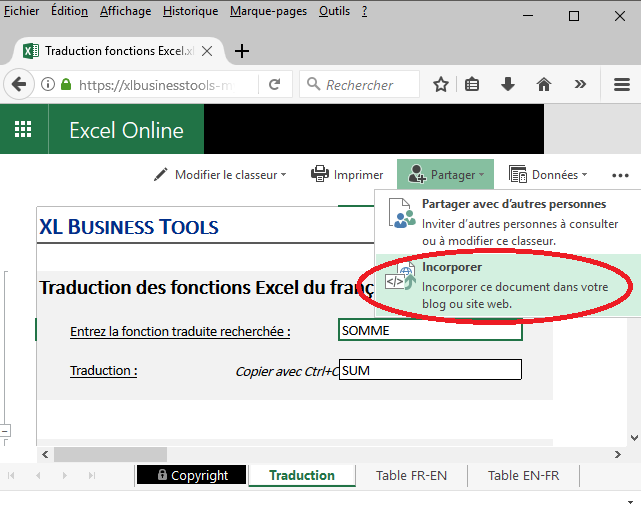Click the Traduction des fonctions Excel heading

click(x=206, y=287)
